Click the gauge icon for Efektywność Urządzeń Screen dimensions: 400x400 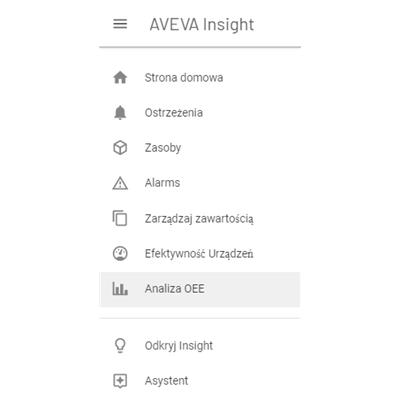click(120, 253)
